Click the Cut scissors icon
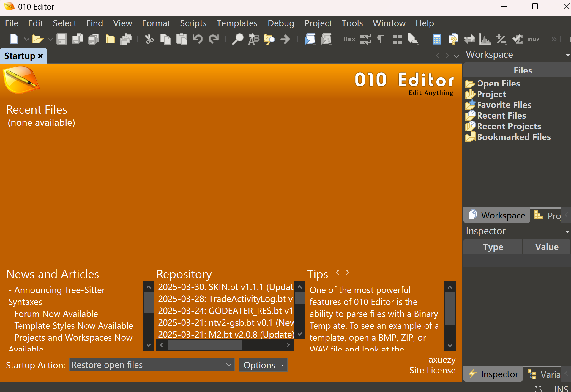This screenshot has width=571, height=392. point(149,39)
